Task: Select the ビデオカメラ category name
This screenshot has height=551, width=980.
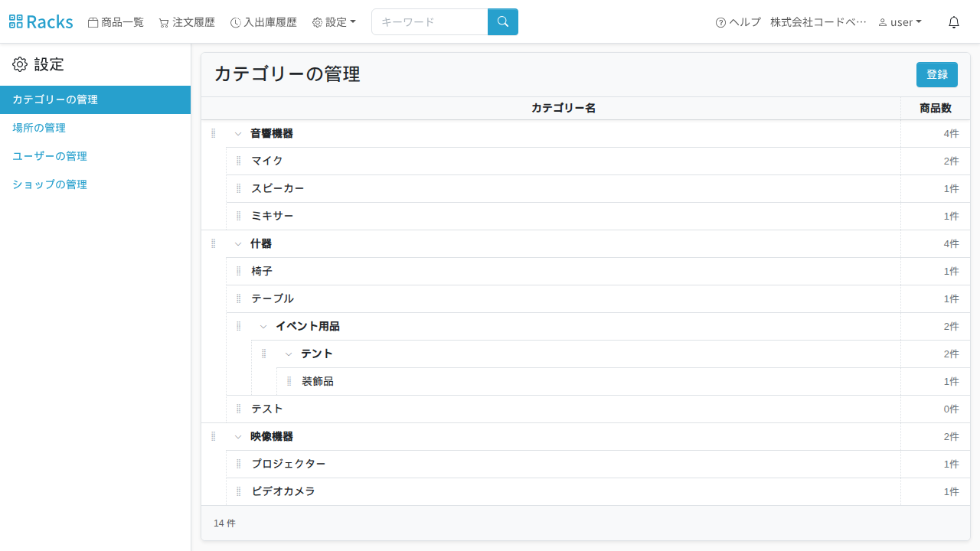Action: (283, 491)
